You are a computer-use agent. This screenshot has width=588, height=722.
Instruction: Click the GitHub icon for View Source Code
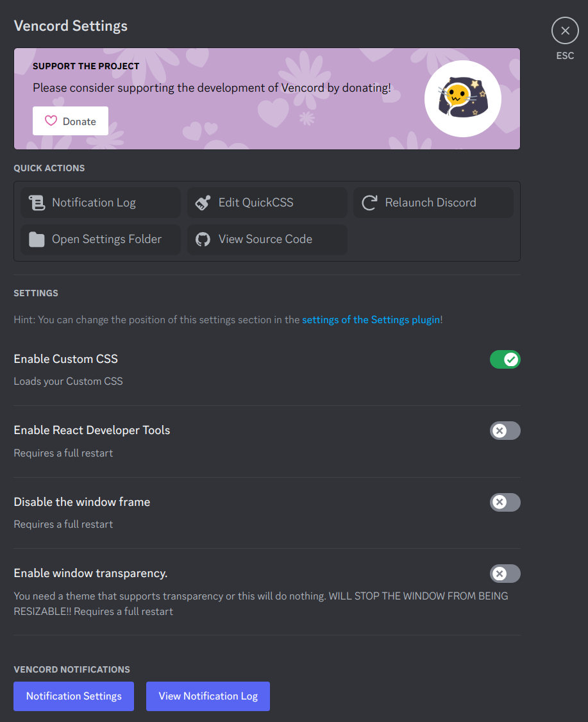tap(203, 239)
